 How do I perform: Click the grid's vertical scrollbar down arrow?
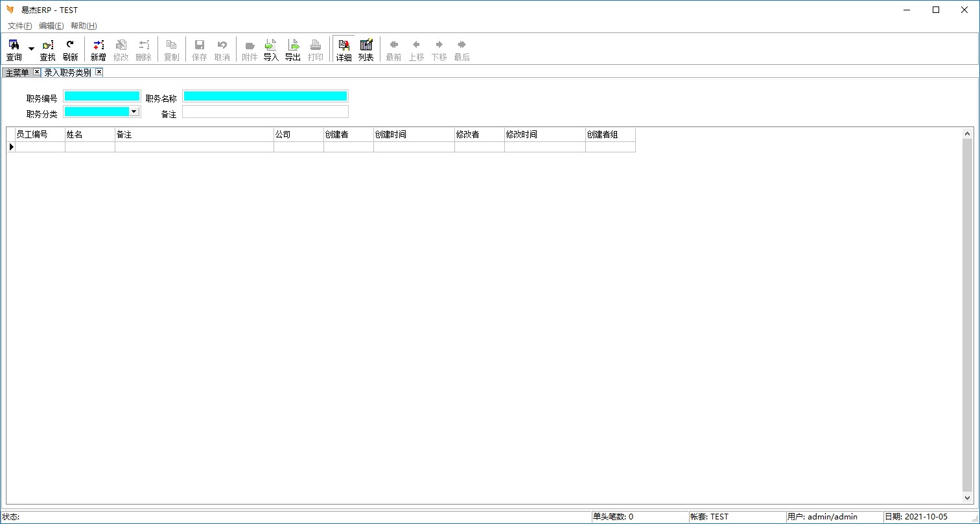point(968,498)
